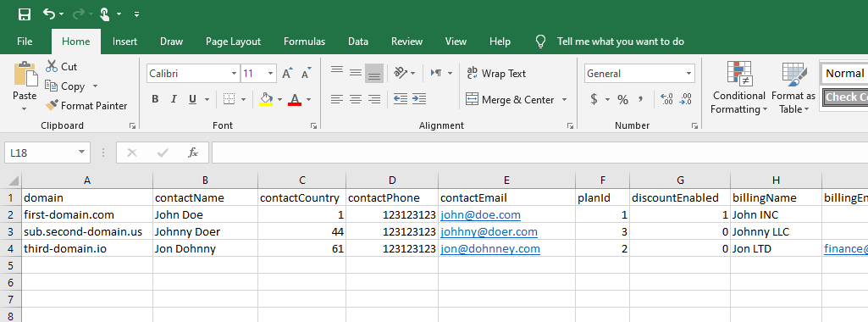The image size is (868, 322).
Task: Open Fill Color dropdown arrow
Action: point(279,100)
